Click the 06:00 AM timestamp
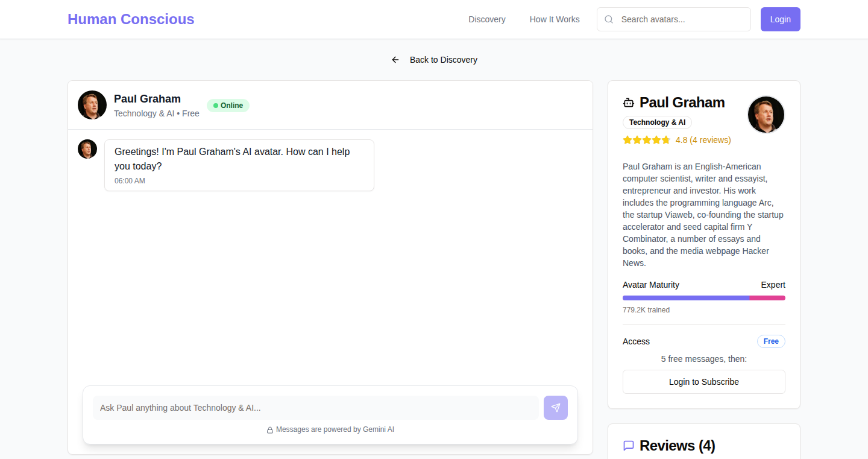Image resolution: width=868 pixels, height=459 pixels. pos(130,181)
